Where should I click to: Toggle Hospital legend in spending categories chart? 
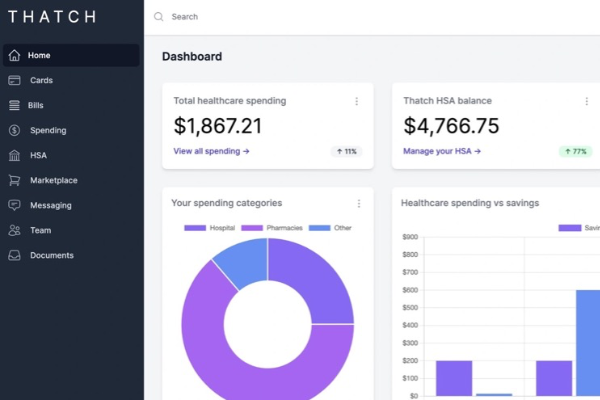(210, 228)
